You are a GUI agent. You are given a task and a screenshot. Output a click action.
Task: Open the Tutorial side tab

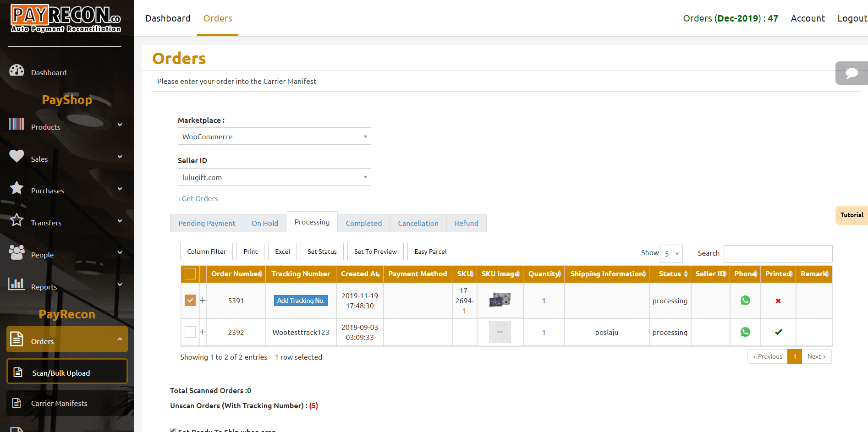click(x=852, y=215)
